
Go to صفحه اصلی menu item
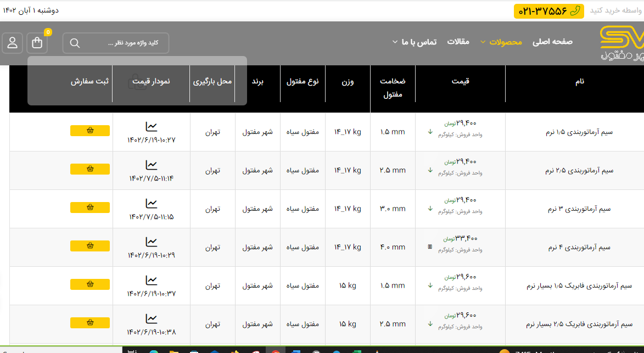coord(552,42)
